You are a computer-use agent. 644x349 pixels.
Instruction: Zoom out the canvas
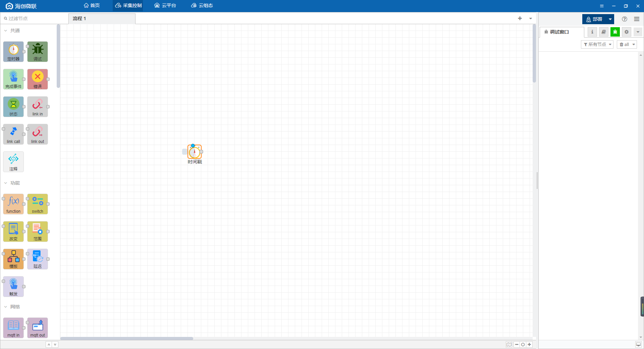tap(517, 345)
